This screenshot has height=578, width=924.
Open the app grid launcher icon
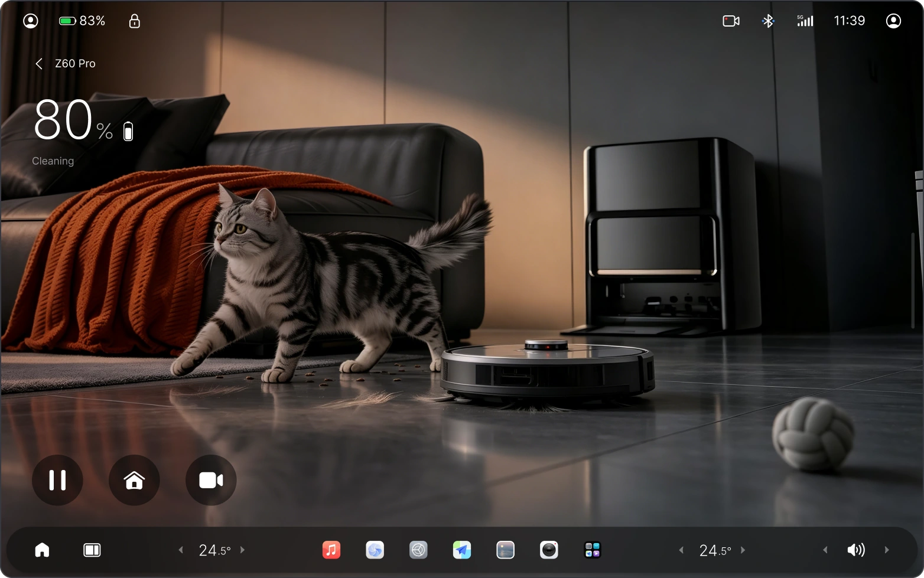pyautogui.click(x=593, y=550)
